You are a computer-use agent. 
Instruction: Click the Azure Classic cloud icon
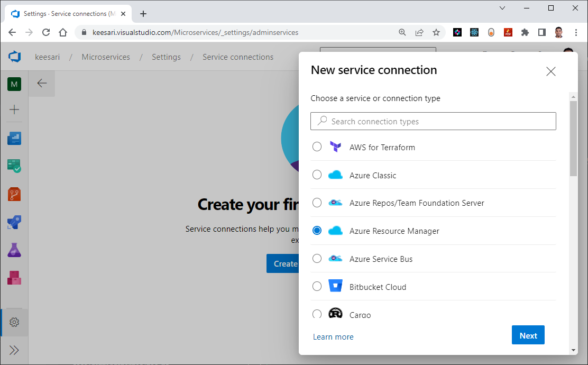coord(335,175)
